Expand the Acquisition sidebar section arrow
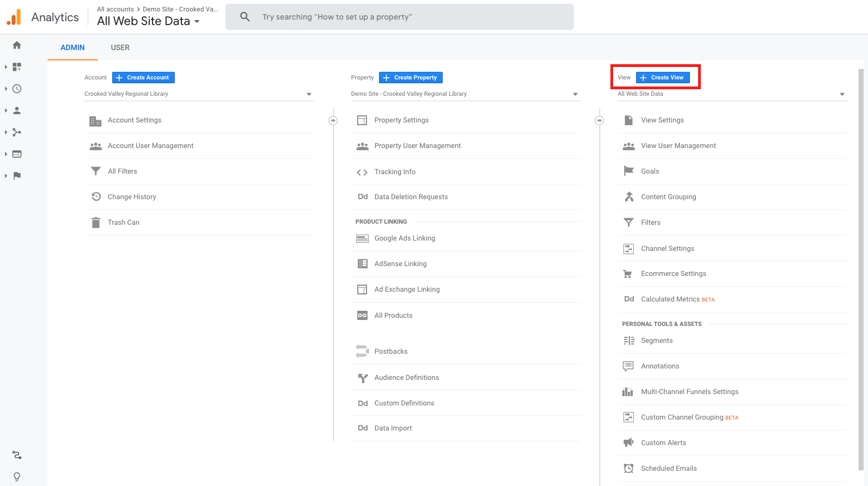Image resolution: width=868 pixels, height=486 pixels. pyautogui.click(x=6, y=132)
